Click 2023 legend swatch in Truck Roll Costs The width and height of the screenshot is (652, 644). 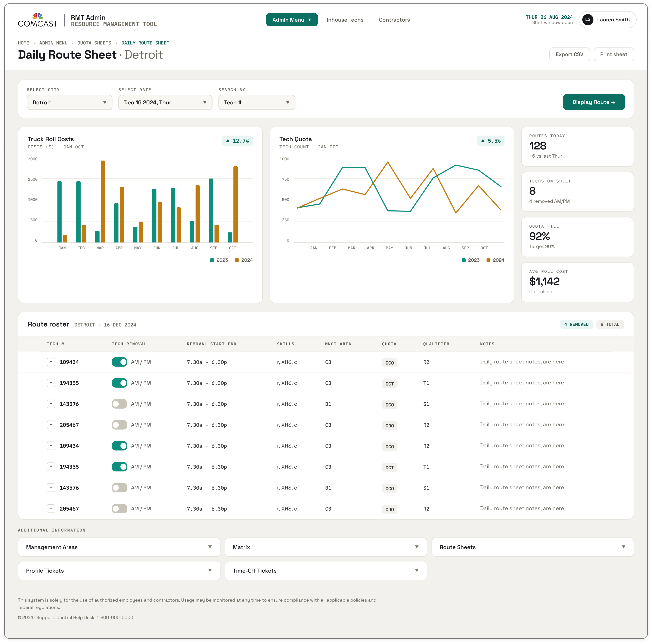(x=212, y=260)
